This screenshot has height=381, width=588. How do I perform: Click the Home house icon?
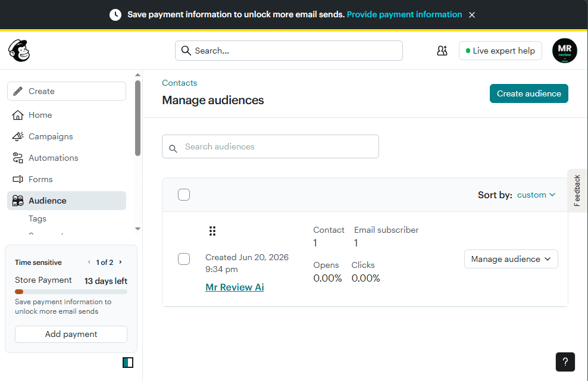[18, 115]
